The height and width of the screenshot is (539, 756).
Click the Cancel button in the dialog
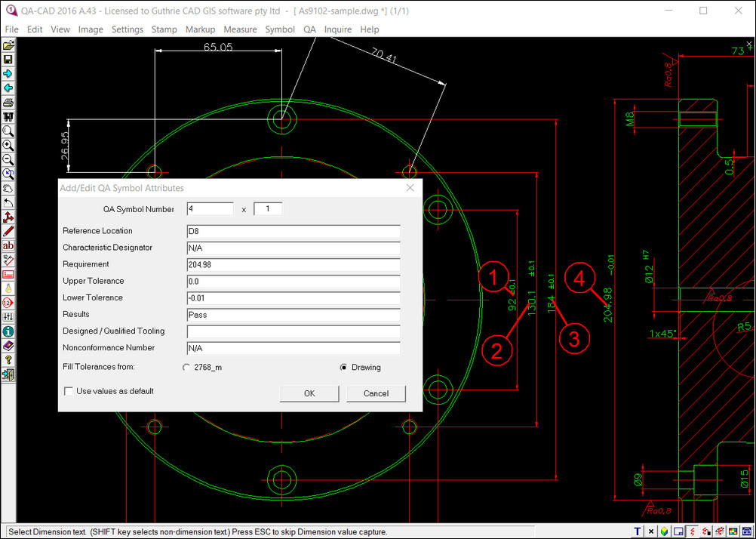pyautogui.click(x=376, y=393)
